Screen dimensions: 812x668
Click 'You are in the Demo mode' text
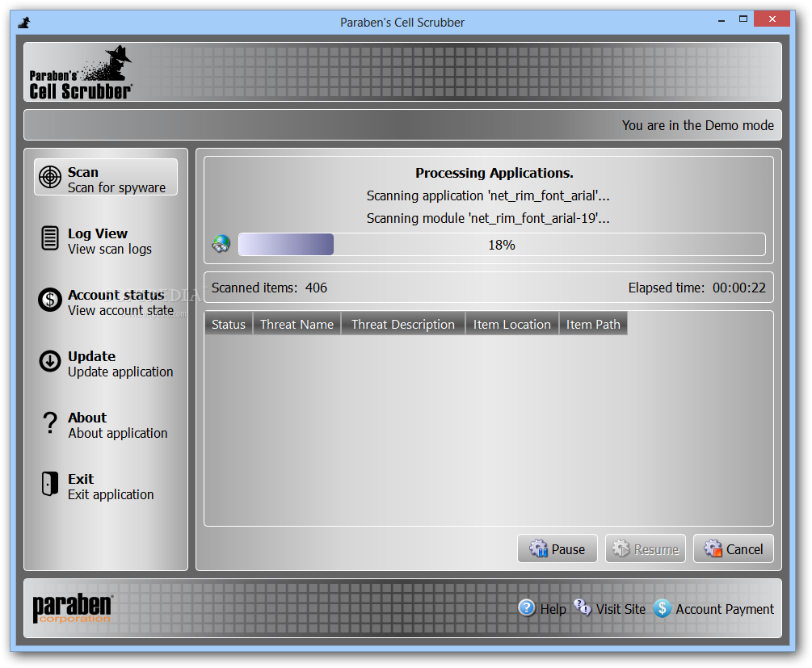697,125
